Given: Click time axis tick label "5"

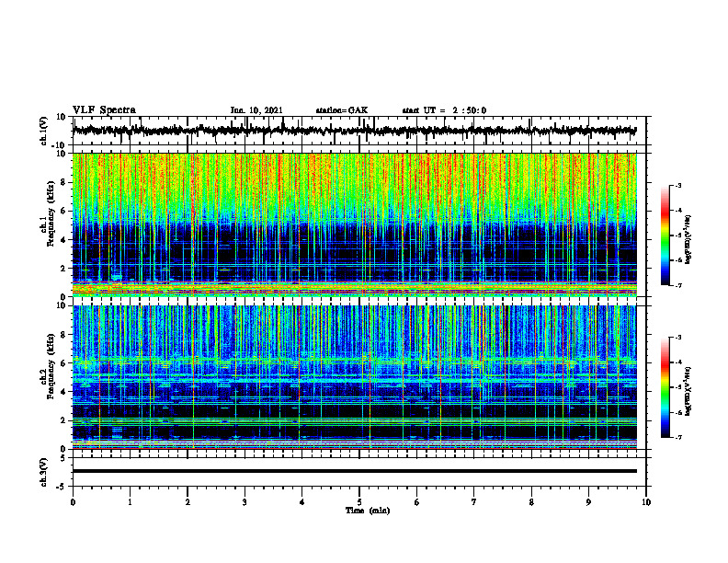Looking at the screenshot, I should pos(359,502).
